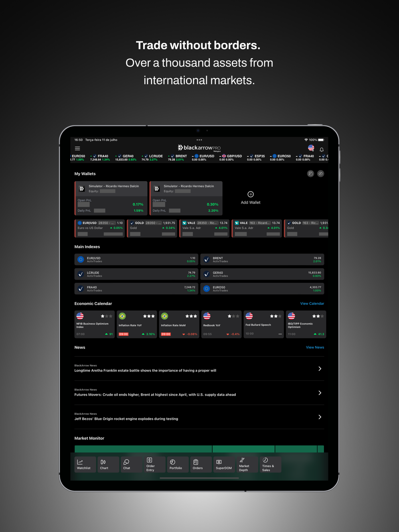Viewport: 399px width, 532px height.
Task: Tap the US flag region icon
Action: pyautogui.click(x=311, y=148)
